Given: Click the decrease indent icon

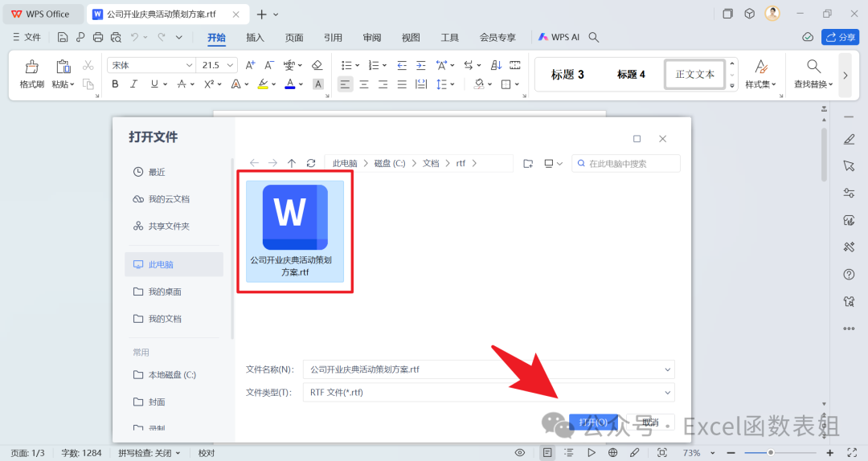Looking at the screenshot, I should (402, 65).
